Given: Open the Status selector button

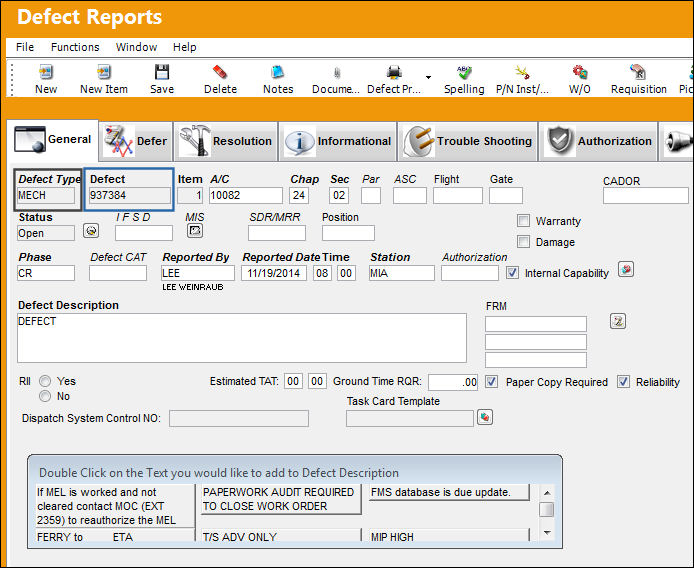Looking at the screenshot, I should 91,231.
